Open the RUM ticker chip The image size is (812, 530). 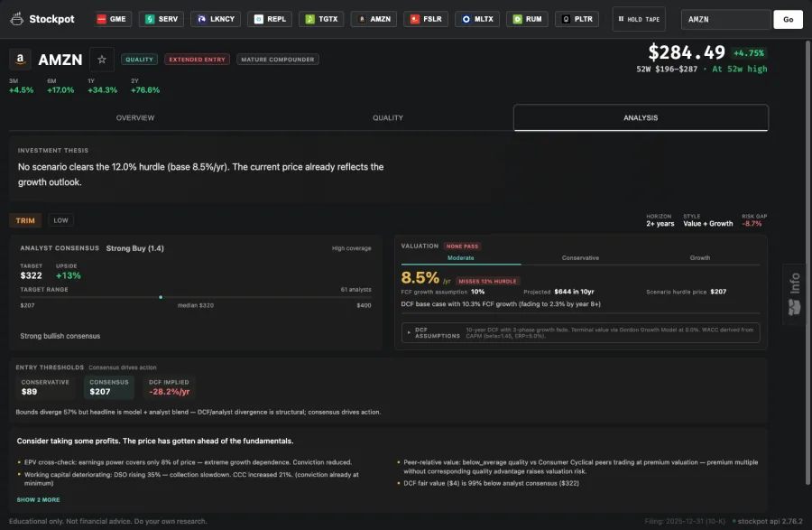pyautogui.click(x=527, y=19)
